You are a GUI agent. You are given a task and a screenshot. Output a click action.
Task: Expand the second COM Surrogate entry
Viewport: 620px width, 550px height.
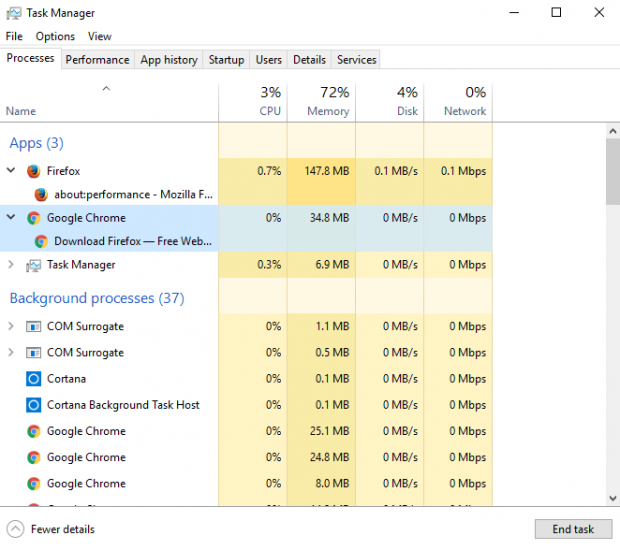coord(11,353)
